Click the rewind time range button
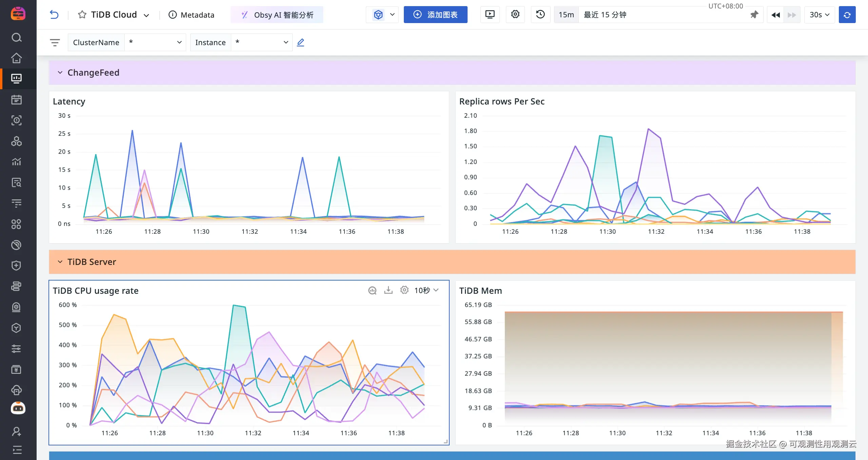868x460 pixels. [x=776, y=15]
